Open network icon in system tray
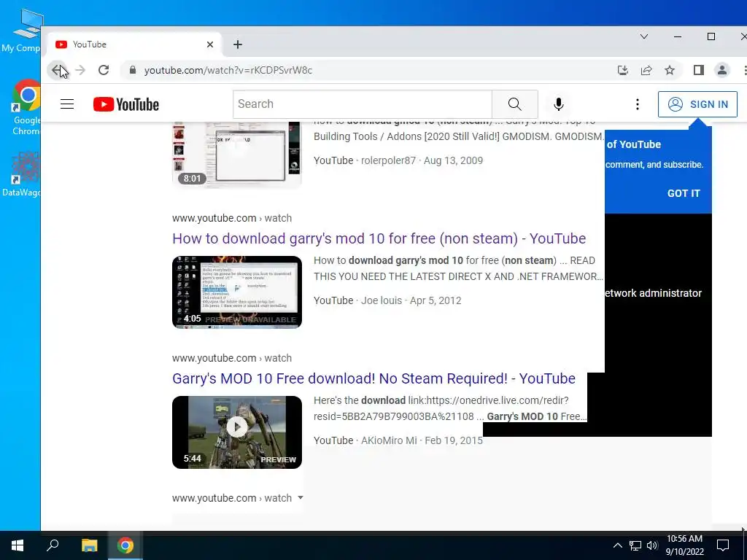The width and height of the screenshot is (747, 560). coord(635,545)
